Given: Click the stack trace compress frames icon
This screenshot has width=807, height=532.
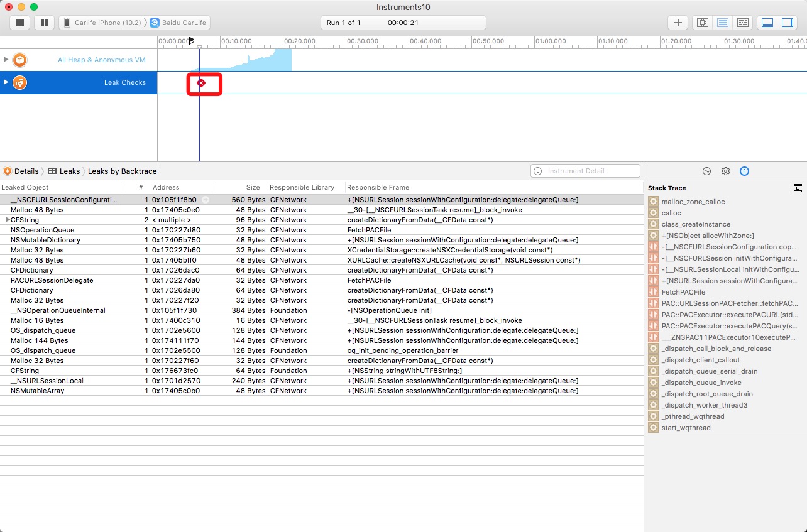Looking at the screenshot, I should click(x=797, y=188).
